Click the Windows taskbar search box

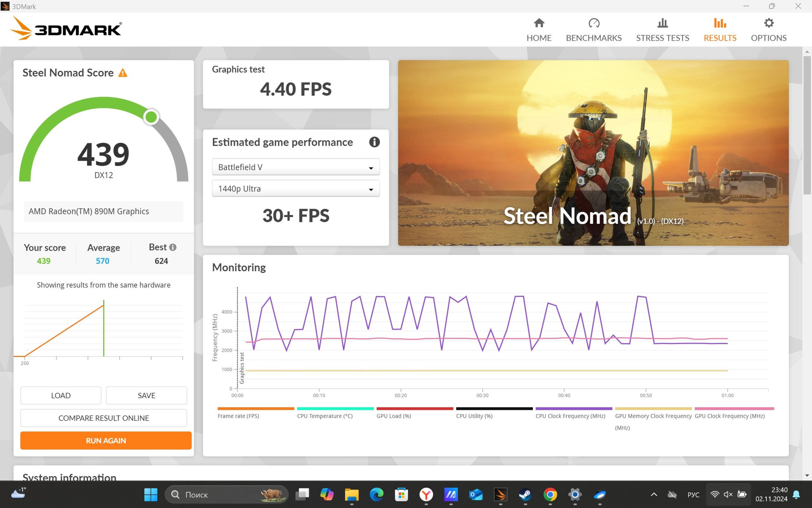click(x=226, y=495)
